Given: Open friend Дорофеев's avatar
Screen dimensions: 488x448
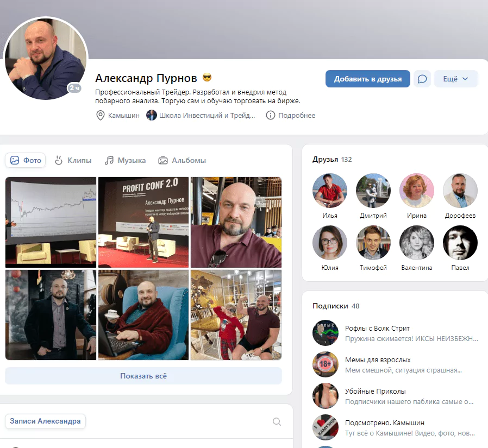Looking at the screenshot, I should (460, 191).
